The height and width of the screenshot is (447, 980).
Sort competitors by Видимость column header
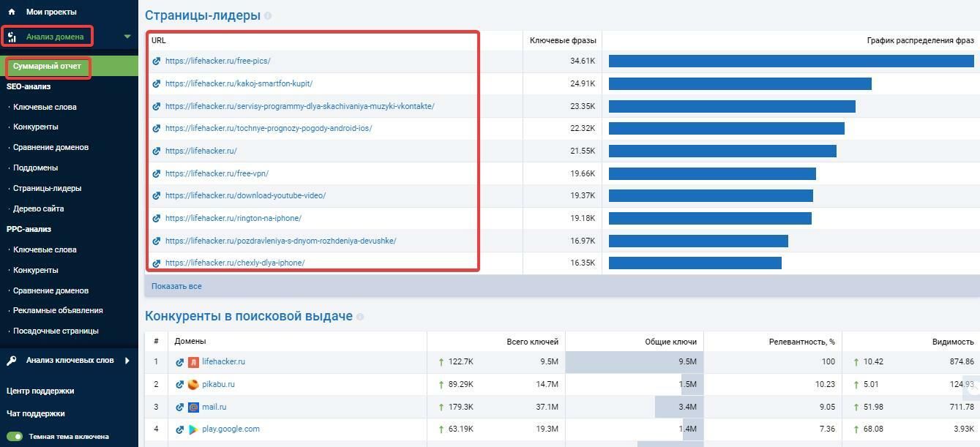click(953, 342)
